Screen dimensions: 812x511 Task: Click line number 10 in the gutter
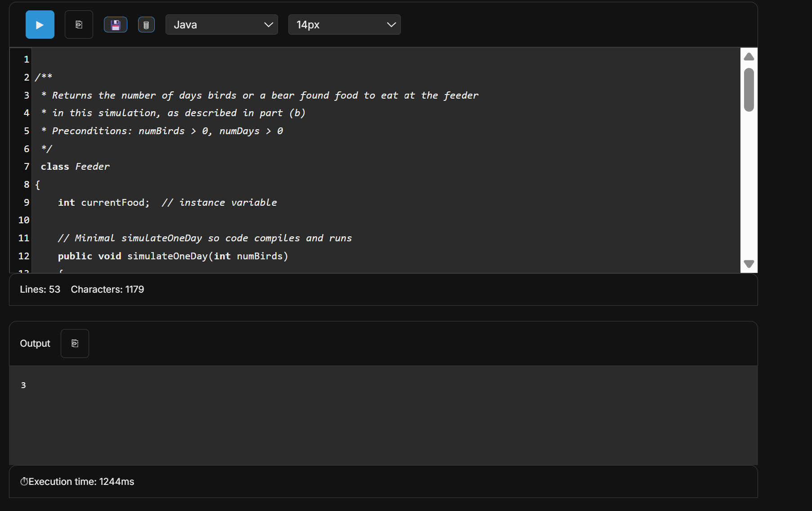(x=24, y=220)
